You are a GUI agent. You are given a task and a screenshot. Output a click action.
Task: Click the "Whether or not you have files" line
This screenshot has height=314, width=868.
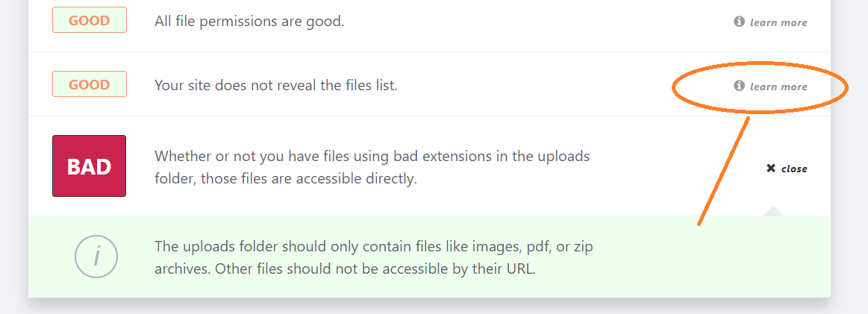click(x=372, y=156)
